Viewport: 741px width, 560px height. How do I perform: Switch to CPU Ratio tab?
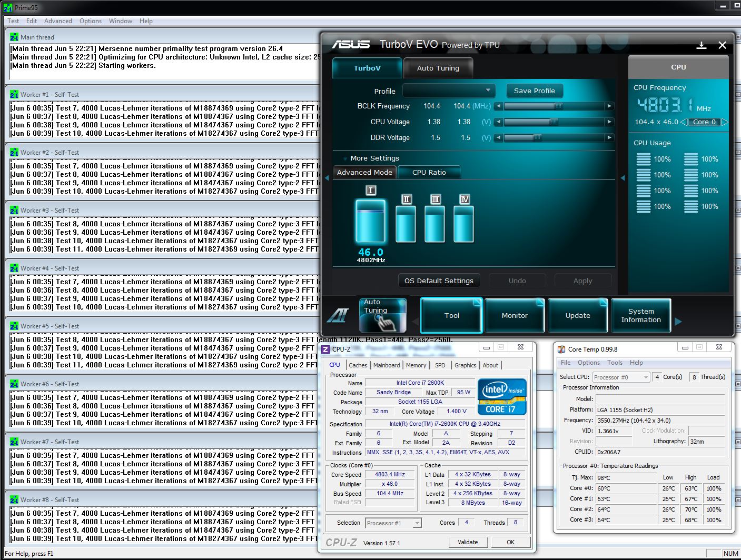tap(429, 173)
